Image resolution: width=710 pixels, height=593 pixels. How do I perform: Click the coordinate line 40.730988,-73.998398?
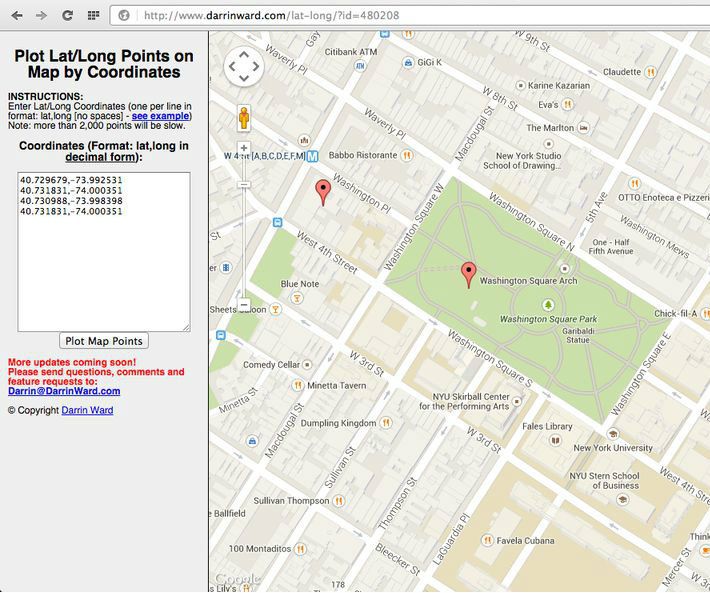pos(71,201)
